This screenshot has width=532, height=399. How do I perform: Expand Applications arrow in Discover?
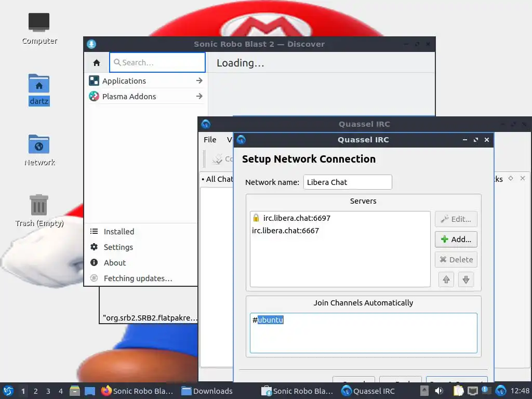pyautogui.click(x=199, y=81)
